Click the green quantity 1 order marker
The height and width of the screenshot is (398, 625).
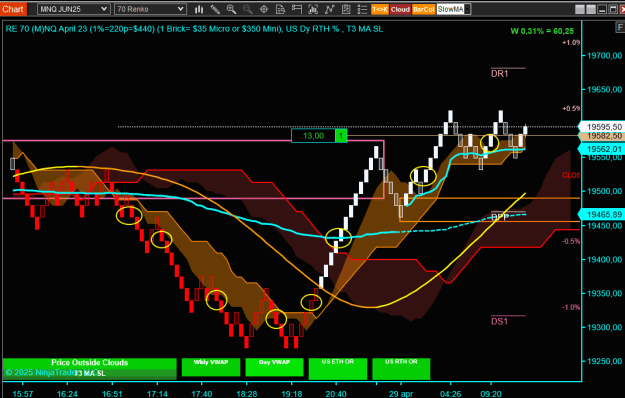coord(341,136)
